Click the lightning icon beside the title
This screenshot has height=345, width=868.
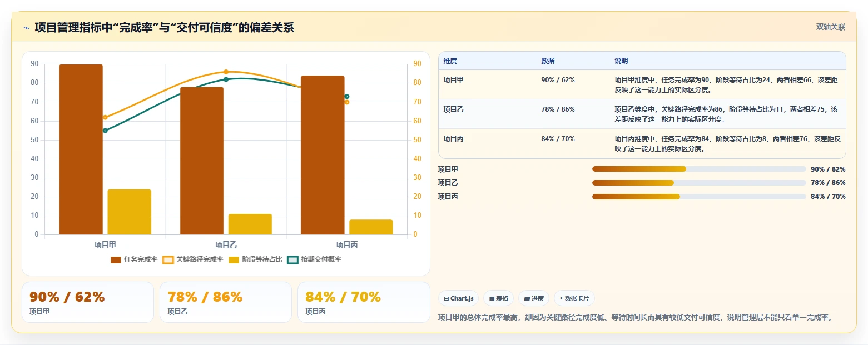(x=26, y=28)
